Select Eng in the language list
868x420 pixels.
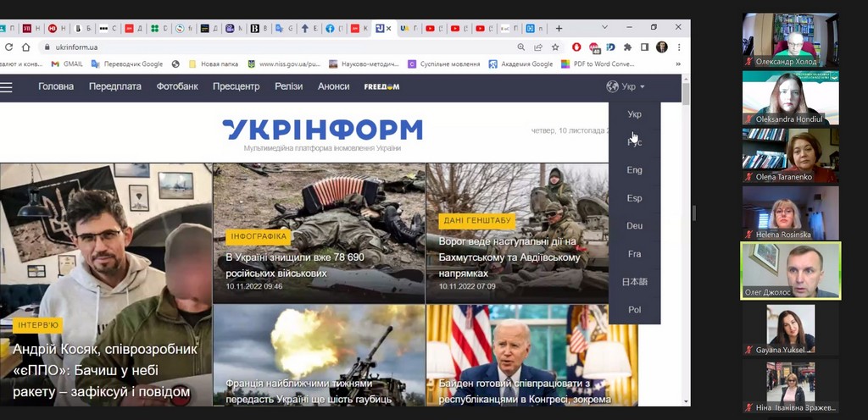[634, 170]
